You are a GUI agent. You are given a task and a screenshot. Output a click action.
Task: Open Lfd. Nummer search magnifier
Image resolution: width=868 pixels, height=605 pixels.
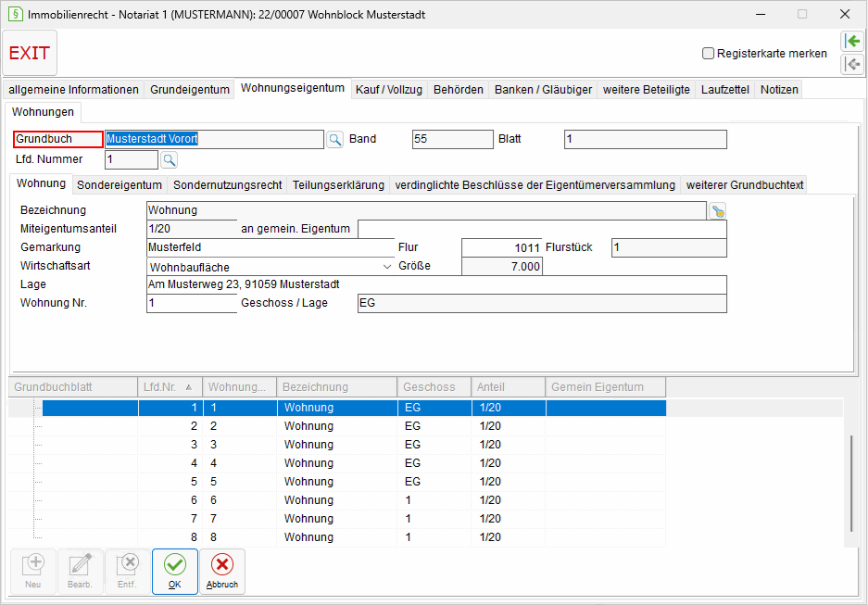(x=170, y=160)
